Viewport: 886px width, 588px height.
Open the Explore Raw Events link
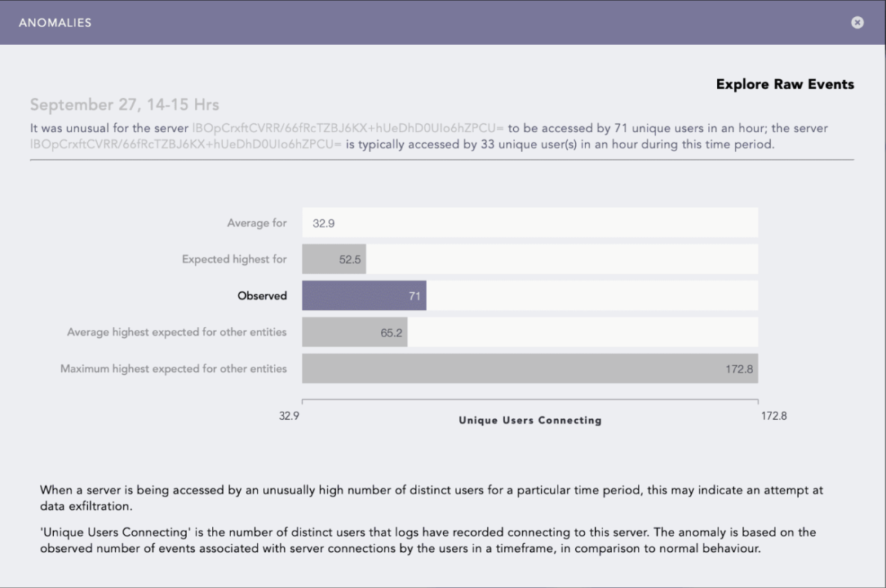pos(785,84)
